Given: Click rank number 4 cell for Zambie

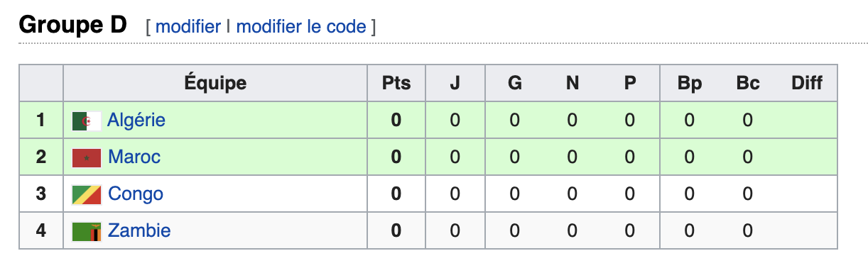Looking at the screenshot, I should click(41, 230).
